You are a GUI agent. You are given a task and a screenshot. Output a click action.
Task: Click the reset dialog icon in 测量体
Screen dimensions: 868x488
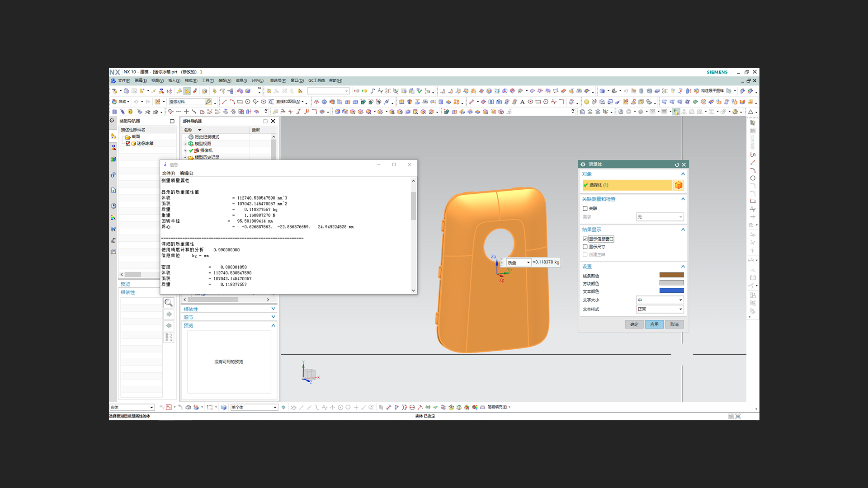[677, 164]
